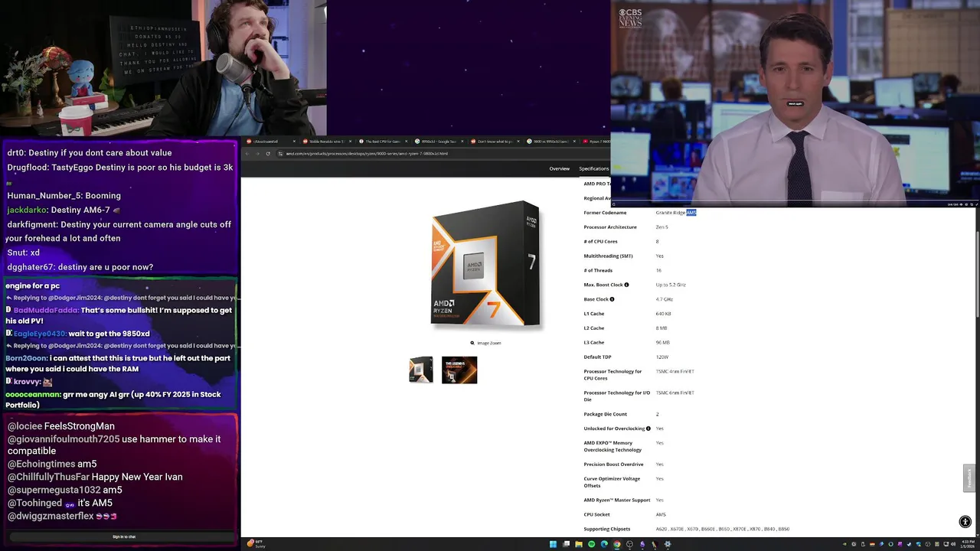Image resolution: width=980 pixels, height=551 pixels.
Task: Click the site info icon in address bar
Action: click(280, 154)
